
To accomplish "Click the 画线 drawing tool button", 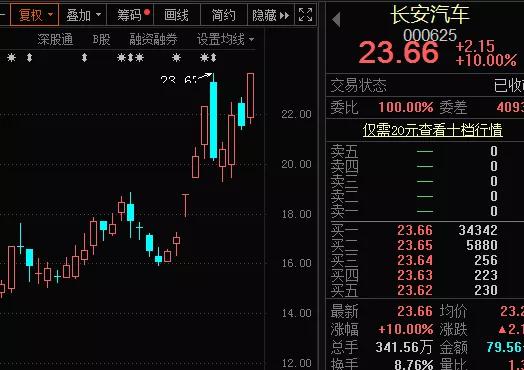I will (x=176, y=15).
